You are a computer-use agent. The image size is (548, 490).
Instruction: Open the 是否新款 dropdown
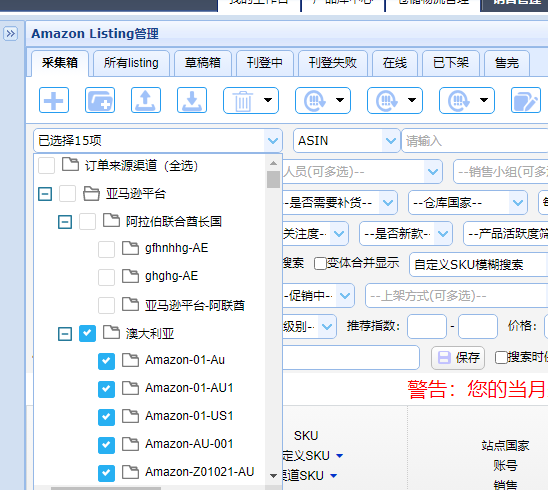click(x=406, y=233)
